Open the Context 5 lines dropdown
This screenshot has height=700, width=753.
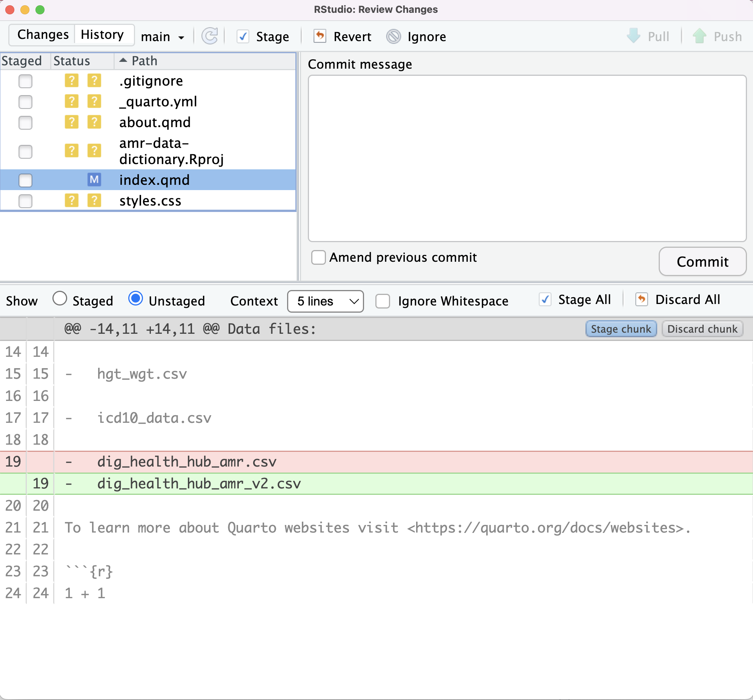coord(325,301)
